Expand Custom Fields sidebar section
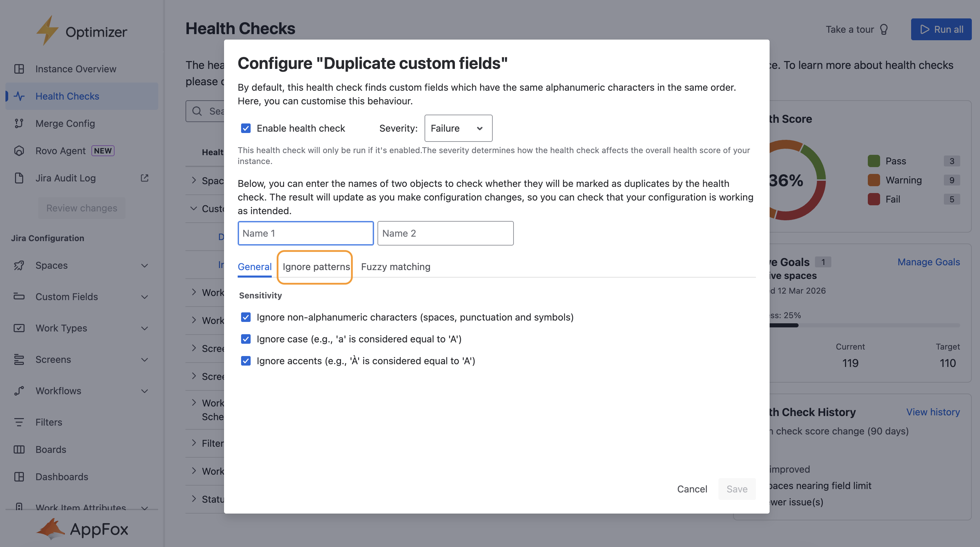This screenshot has height=547, width=980. point(144,297)
